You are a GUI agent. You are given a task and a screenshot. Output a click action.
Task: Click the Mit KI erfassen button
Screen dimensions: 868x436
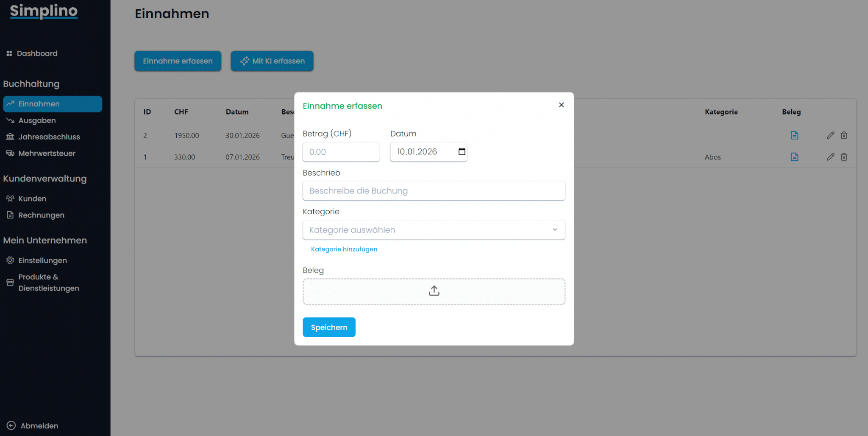(x=272, y=61)
